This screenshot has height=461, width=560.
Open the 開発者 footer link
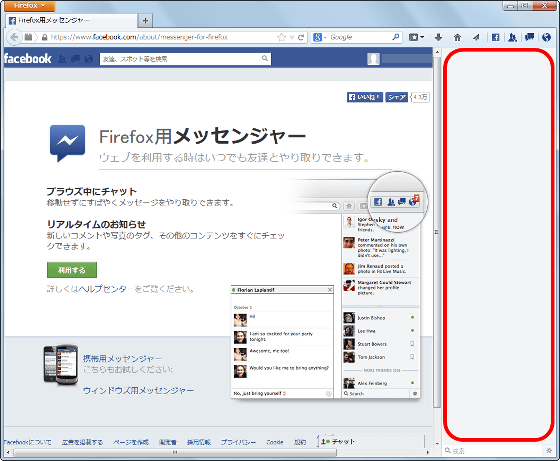coord(168,442)
